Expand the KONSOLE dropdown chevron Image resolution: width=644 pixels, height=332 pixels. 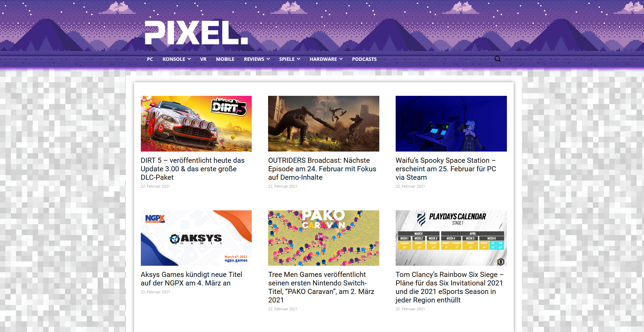(189, 59)
